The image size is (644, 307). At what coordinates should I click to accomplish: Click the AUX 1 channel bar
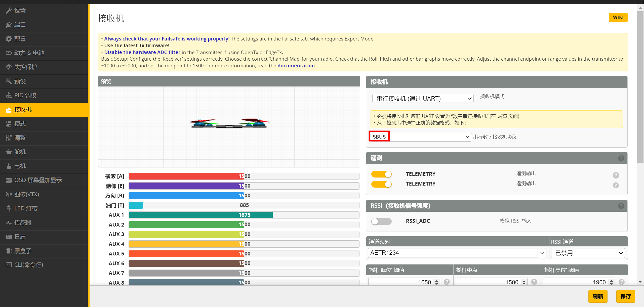[x=244, y=215]
